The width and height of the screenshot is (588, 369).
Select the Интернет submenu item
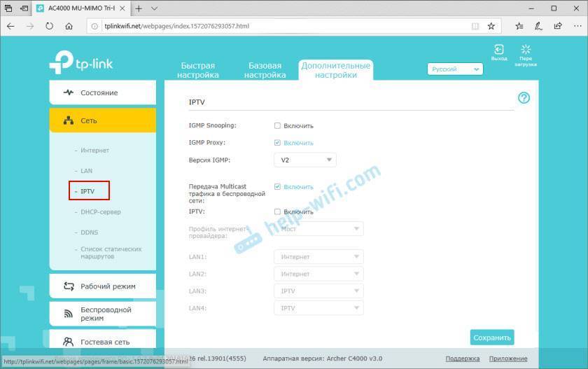[94, 150]
